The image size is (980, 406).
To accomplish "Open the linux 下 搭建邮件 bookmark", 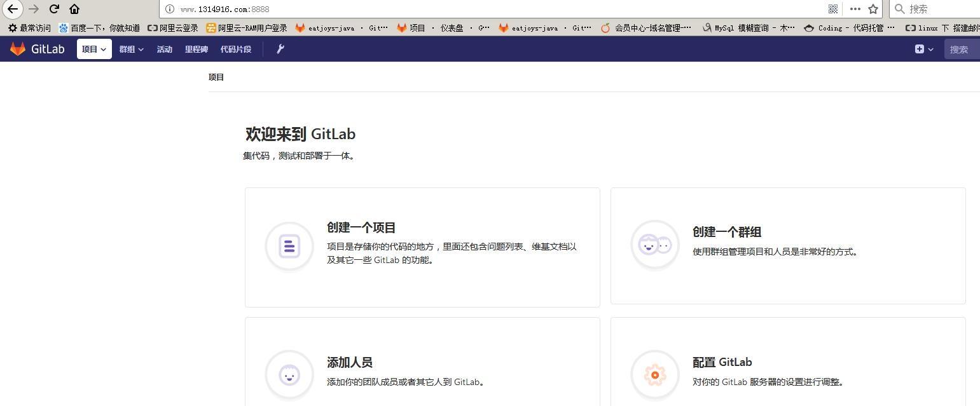I will 942,28.
